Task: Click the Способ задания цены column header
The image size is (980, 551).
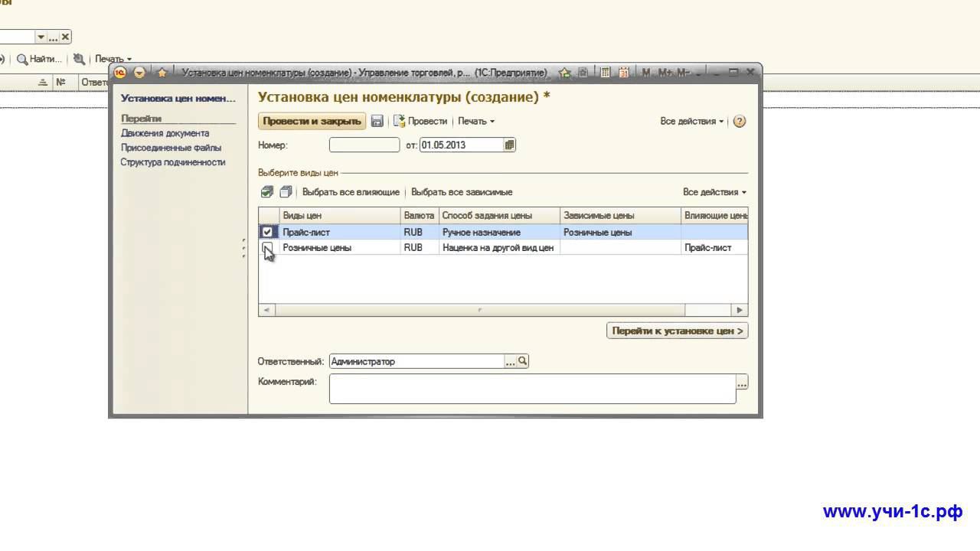Action: click(500, 216)
